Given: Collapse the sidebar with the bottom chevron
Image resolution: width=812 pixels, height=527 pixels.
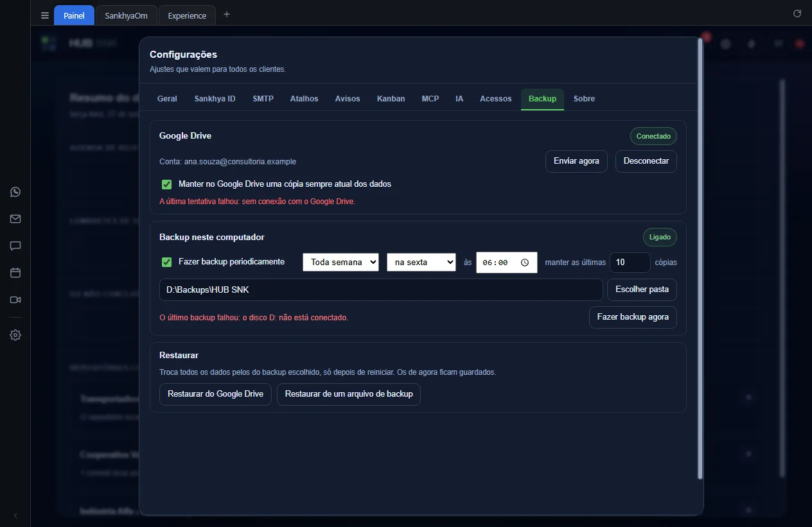Looking at the screenshot, I should pyautogui.click(x=15, y=515).
